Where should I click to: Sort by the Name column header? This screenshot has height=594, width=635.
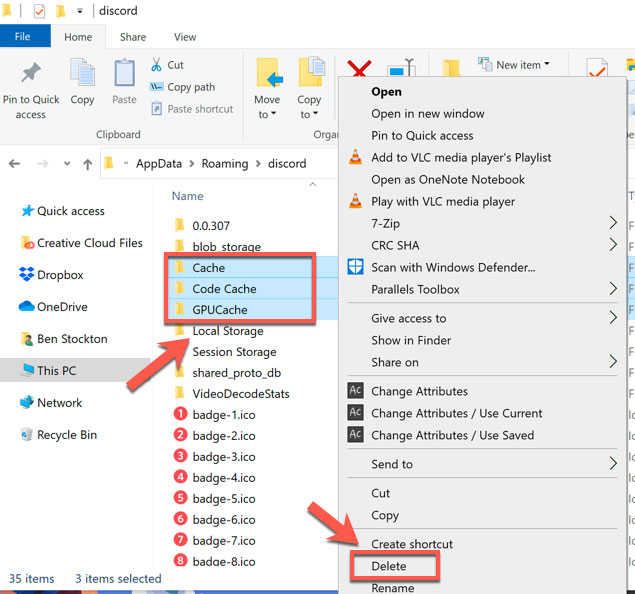tap(188, 196)
